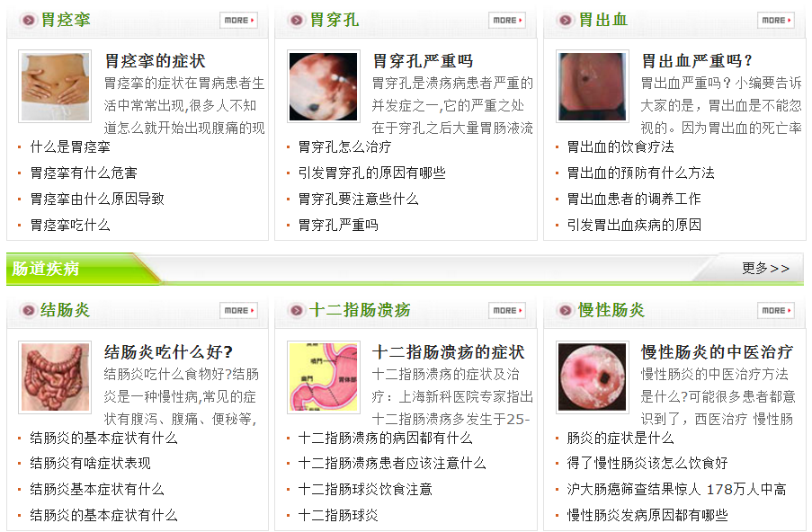Open the 胃穿孔 endoscopy thumbnail
The height and width of the screenshot is (532, 812).
tap(323, 86)
